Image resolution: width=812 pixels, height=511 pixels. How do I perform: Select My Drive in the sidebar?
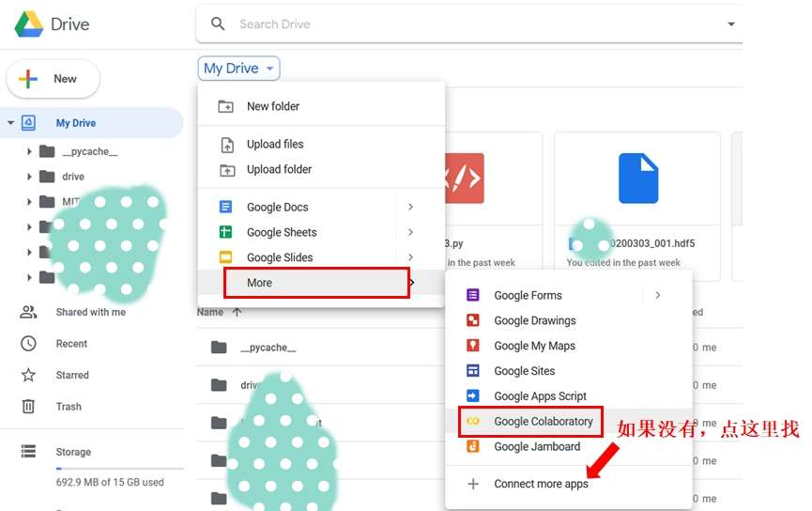coord(92,123)
